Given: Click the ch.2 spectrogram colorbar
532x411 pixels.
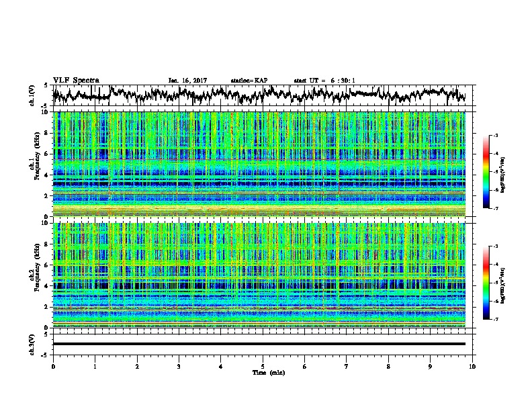Looking at the screenshot, I should pyautogui.click(x=486, y=283).
